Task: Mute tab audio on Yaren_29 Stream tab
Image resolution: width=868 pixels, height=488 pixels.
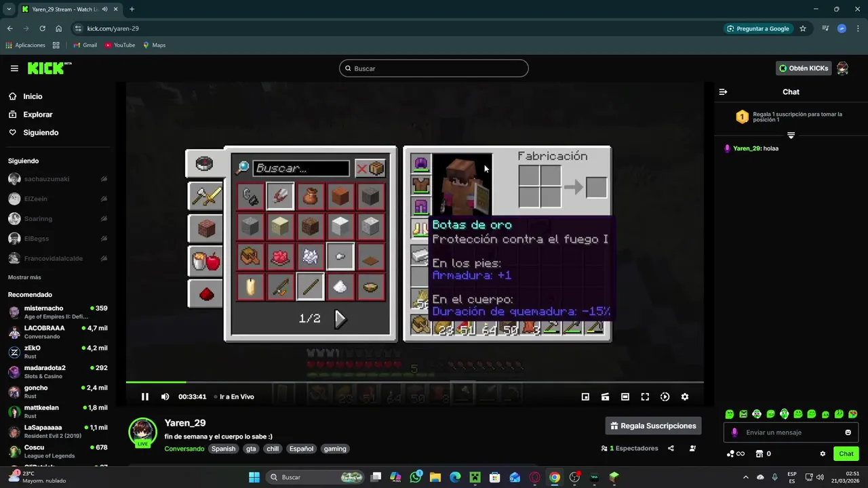Action: (x=104, y=9)
